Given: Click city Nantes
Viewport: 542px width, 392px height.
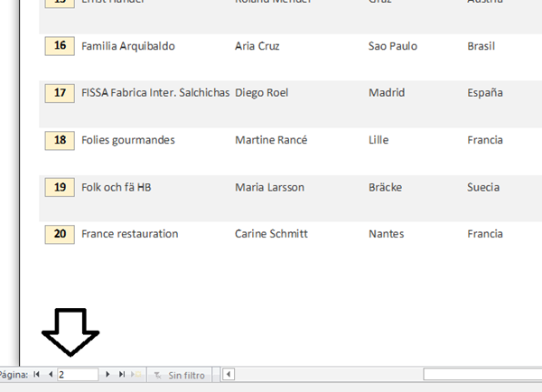Looking at the screenshot, I should 387,234.
